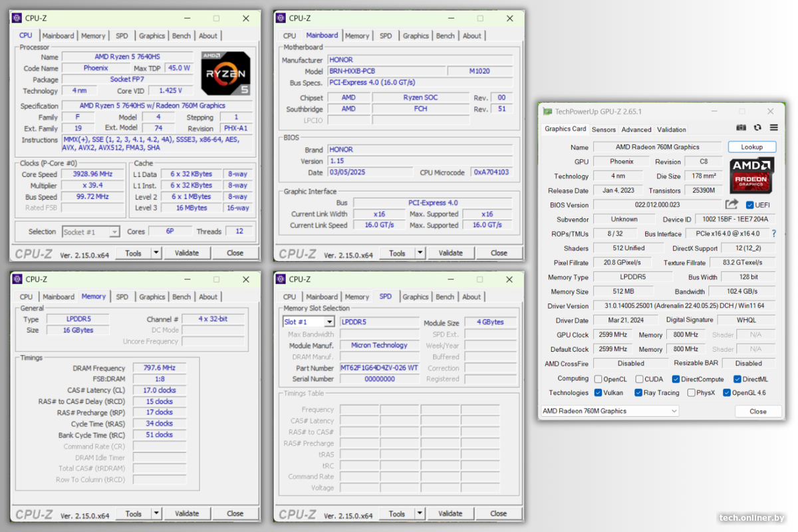The height and width of the screenshot is (532, 798).
Task: Click the Ryzen 5 badge in CPU-Z
Action: 224,73
